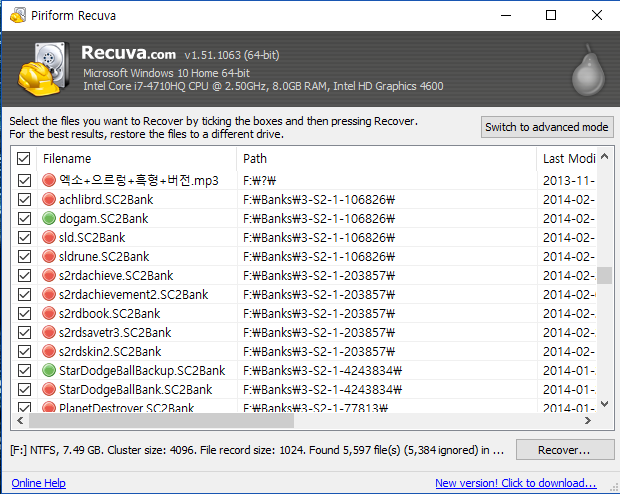Maximize the Piriform Recuva window
Screen dimensions: 620x494
tap(551, 15)
